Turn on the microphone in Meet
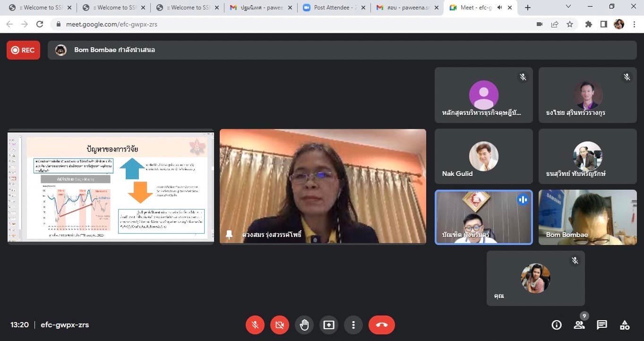The image size is (644, 341). pos(255,325)
